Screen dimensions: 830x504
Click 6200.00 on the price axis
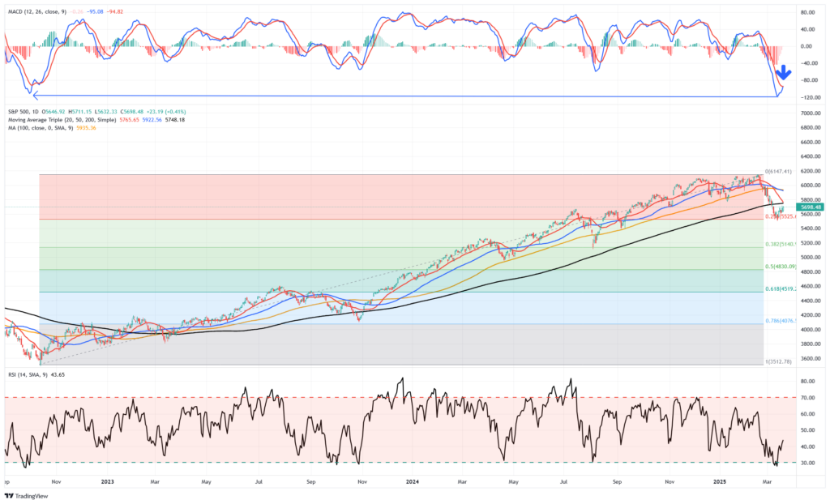click(811, 171)
